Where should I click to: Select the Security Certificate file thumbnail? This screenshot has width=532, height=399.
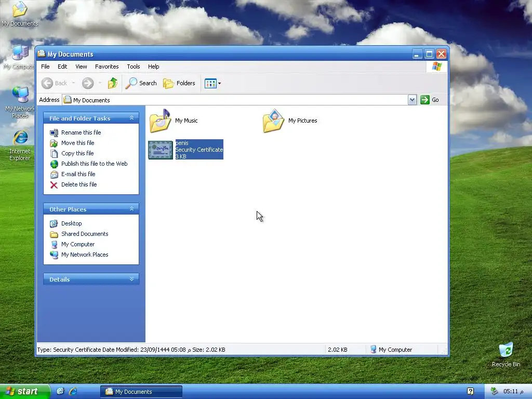click(161, 150)
